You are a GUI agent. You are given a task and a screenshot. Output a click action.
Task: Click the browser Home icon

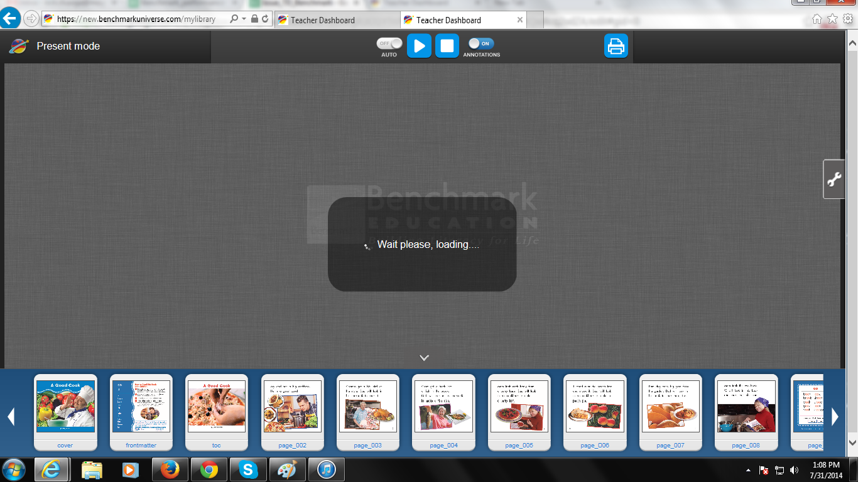tap(817, 19)
